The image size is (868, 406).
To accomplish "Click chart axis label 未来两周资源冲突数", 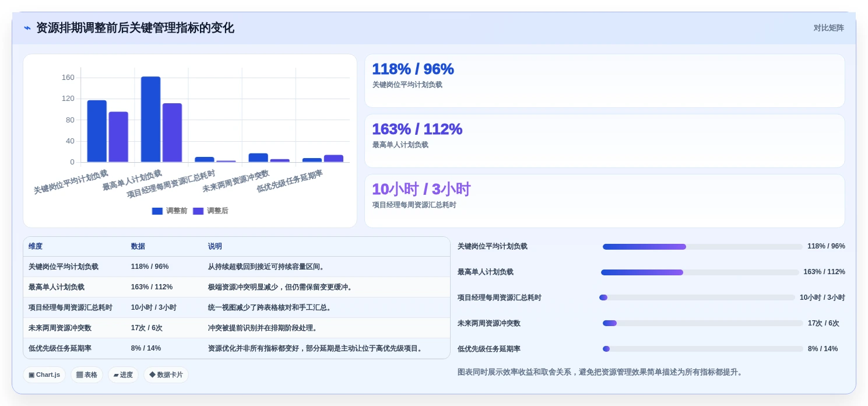I will 236,181.
